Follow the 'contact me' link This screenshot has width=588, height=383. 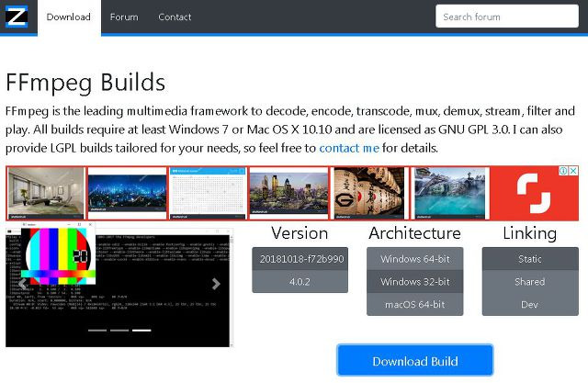click(x=349, y=148)
